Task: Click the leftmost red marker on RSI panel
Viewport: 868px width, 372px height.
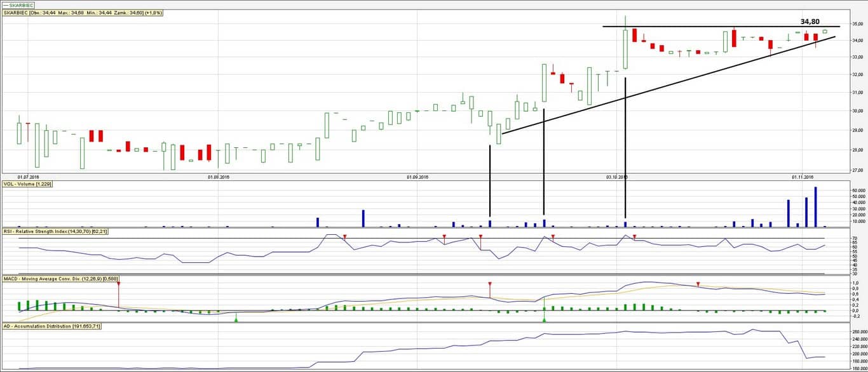Action: [344, 236]
